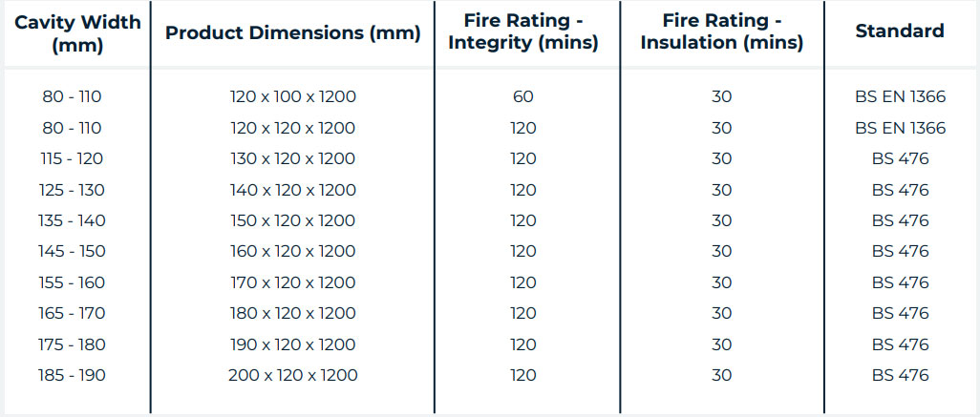Click the 120 x 120 x 1200 dimensions cell
Image resolution: width=980 pixels, height=417 pixels.
click(x=292, y=128)
